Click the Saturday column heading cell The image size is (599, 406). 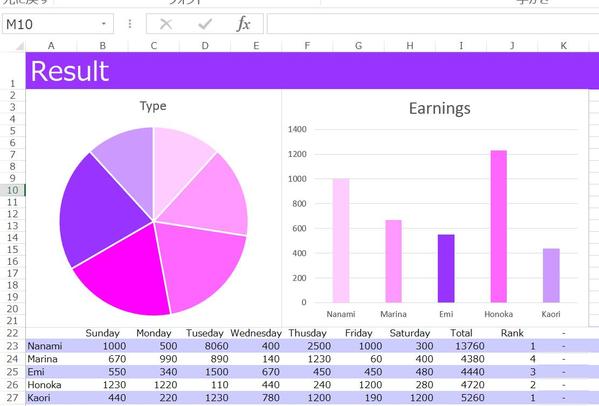point(410,333)
